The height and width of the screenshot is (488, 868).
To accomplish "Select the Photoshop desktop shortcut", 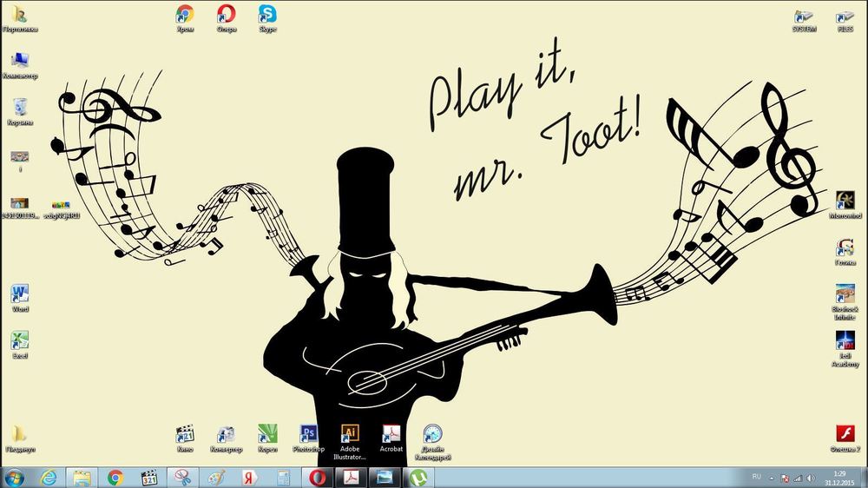I will (308, 435).
